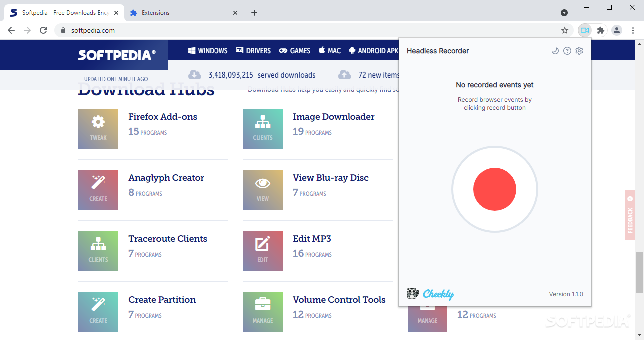644x340 pixels.
Task: Open the View Blu-ray Disc hub link
Action: 331,178
